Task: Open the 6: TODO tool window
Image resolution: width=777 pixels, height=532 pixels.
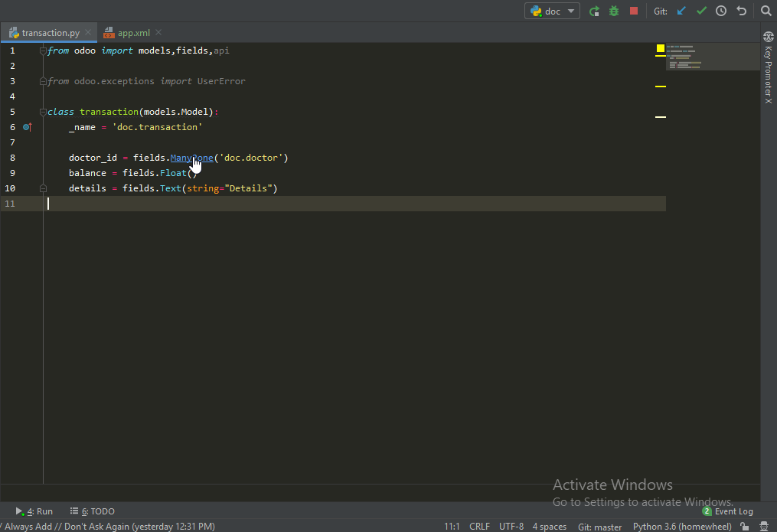Action: (92, 511)
